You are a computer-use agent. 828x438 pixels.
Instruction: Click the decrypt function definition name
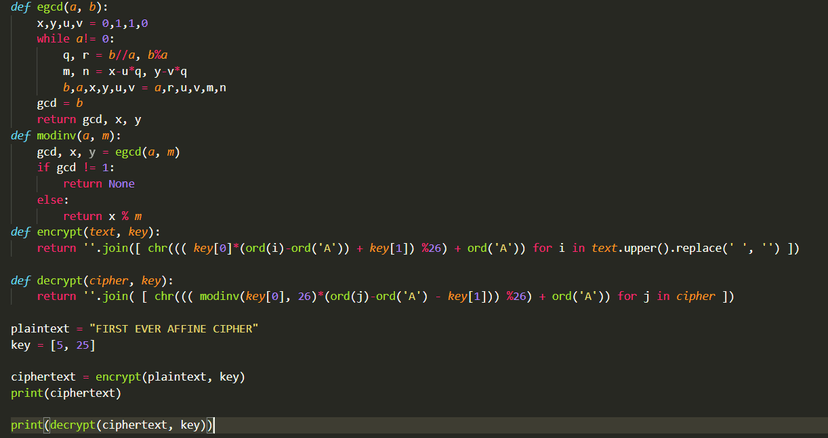(60, 281)
